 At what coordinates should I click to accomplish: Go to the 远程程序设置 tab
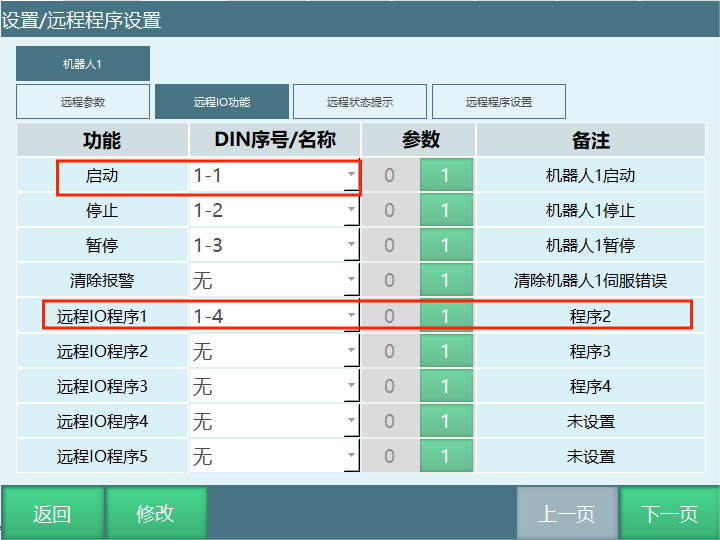(499, 102)
